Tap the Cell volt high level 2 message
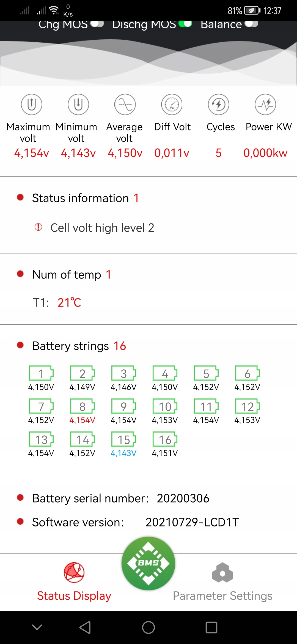This screenshot has width=297, height=644. (102, 228)
